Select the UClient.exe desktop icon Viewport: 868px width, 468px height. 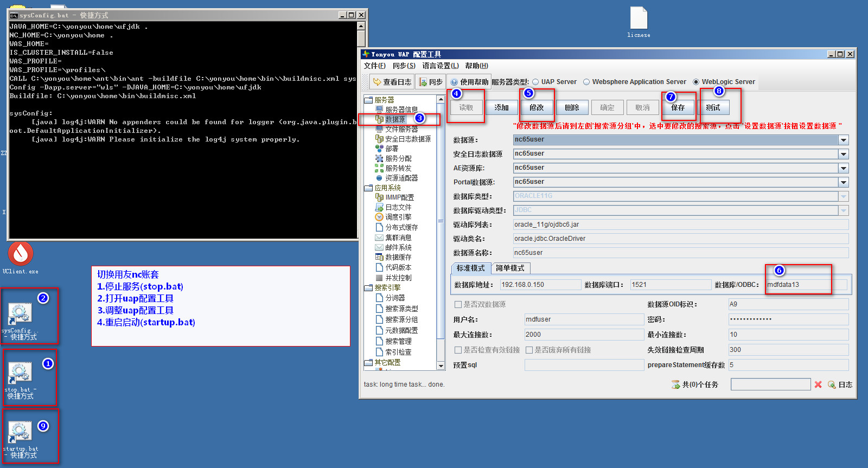pyautogui.click(x=21, y=254)
